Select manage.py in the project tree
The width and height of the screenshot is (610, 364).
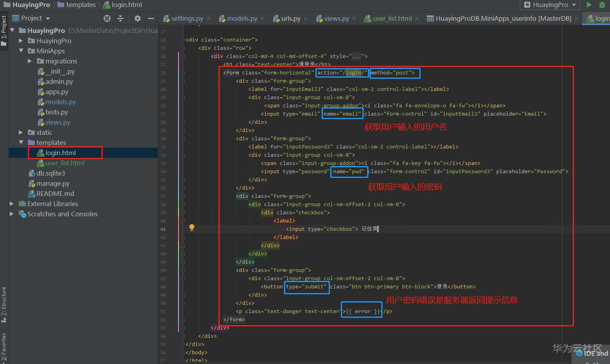coord(53,183)
